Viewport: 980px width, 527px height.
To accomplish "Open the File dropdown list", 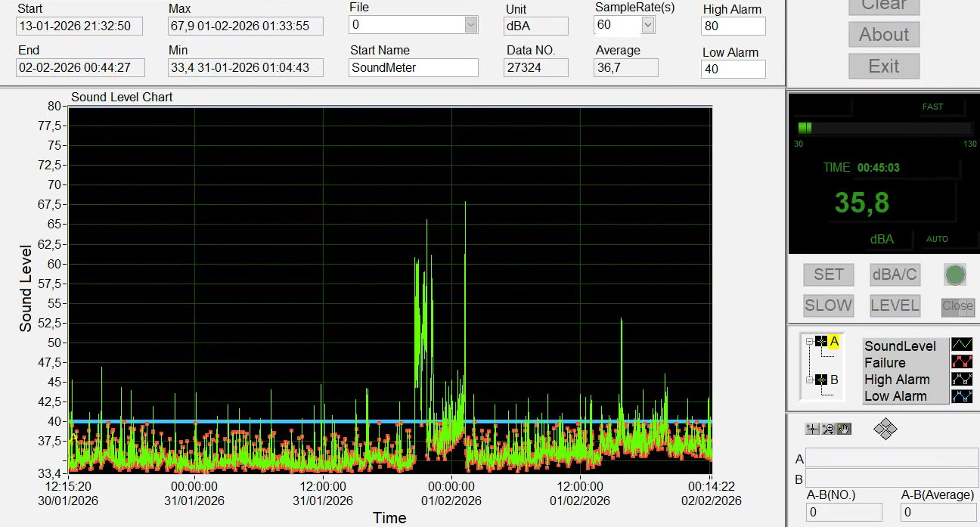I will (x=471, y=24).
